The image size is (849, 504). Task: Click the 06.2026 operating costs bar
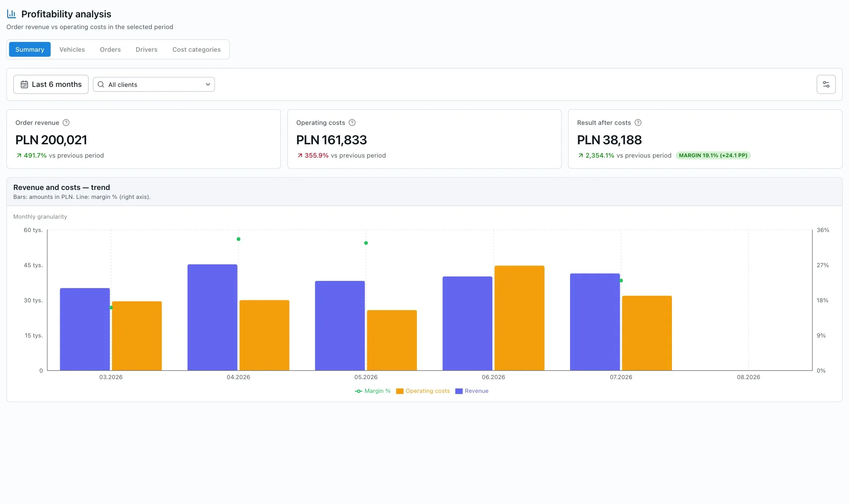tap(520, 318)
